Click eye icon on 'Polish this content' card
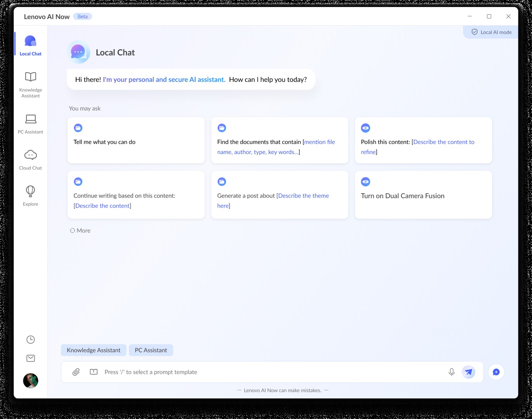This screenshot has height=419, width=532. pyautogui.click(x=365, y=128)
